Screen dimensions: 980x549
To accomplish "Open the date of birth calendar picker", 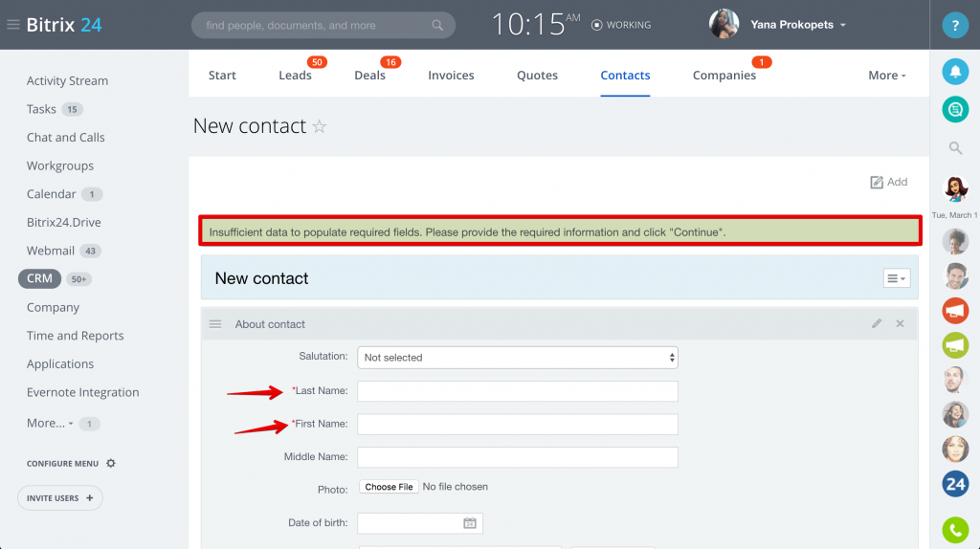I will 469,523.
